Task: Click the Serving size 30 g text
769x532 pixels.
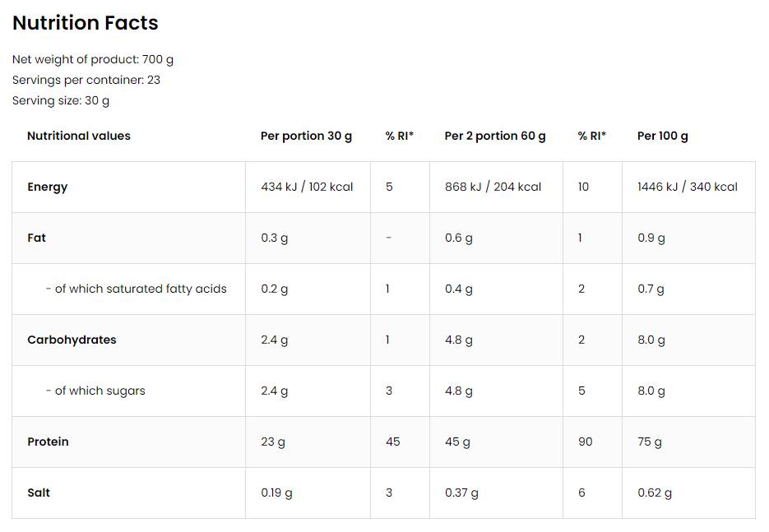Action: 61,100
